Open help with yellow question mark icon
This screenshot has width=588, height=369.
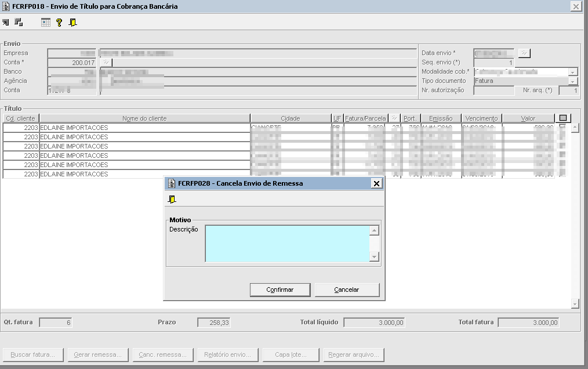tap(59, 23)
